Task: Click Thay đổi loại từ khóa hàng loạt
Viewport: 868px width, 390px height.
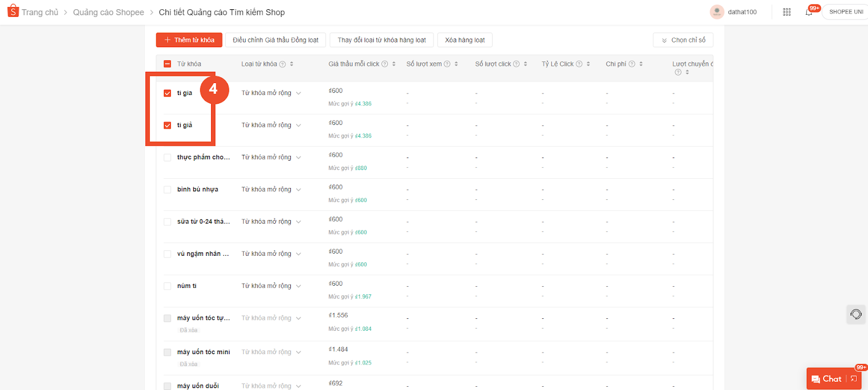Action: pyautogui.click(x=382, y=40)
